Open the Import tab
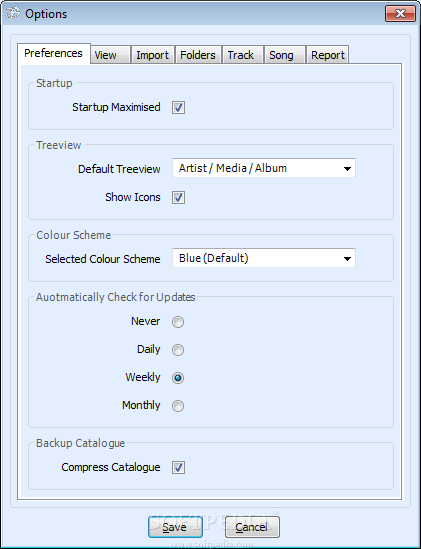 (x=153, y=55)
